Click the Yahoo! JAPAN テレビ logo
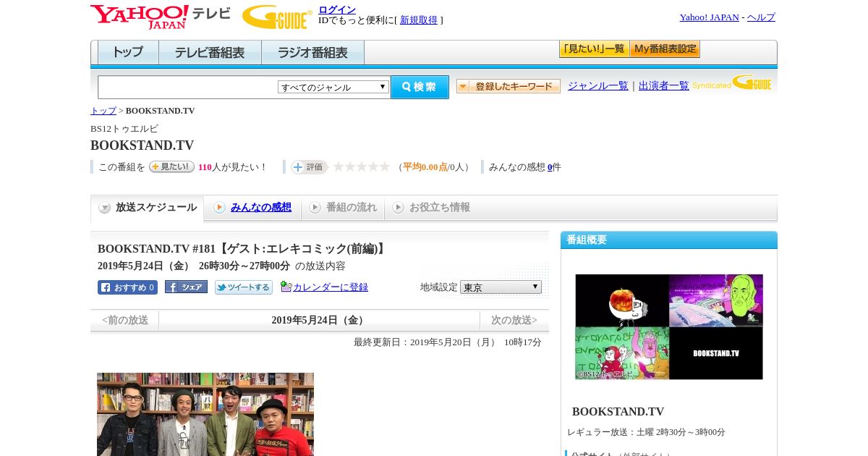 click(160, 17)
